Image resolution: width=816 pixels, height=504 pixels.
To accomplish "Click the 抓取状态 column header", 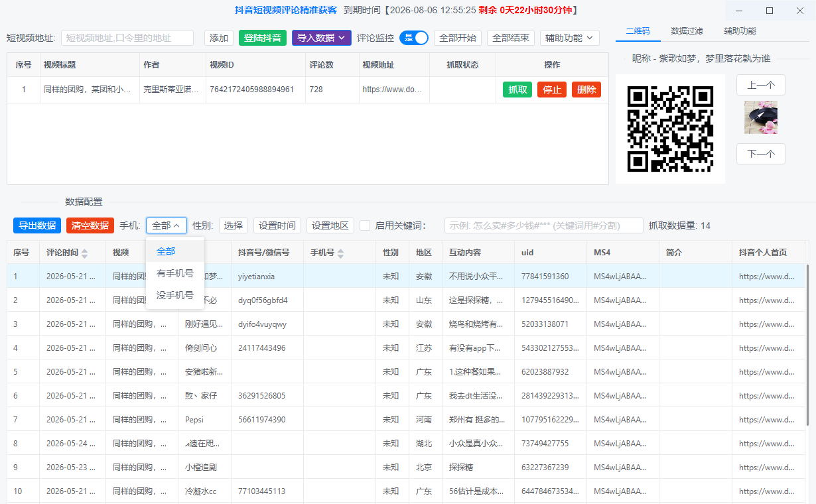I will 463,65.
